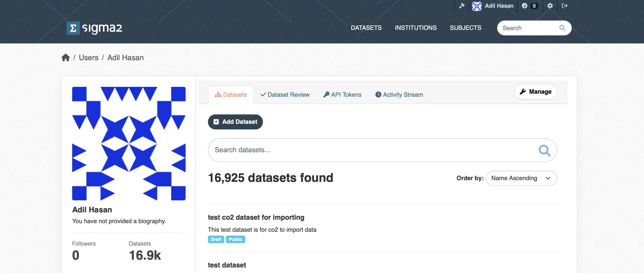Open test co2 dataset for importing

[x=256, y=217]
